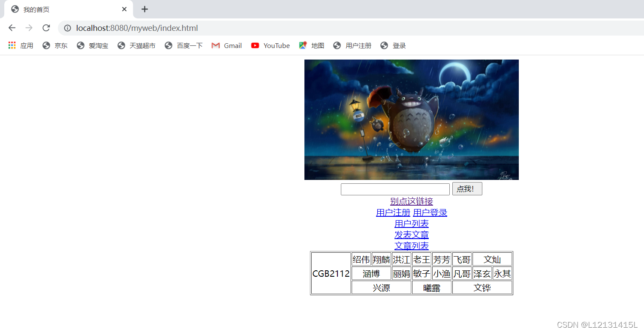Click the 永其 table cell
The height and width of the screenshot is (332, 644).
point(502,273)
